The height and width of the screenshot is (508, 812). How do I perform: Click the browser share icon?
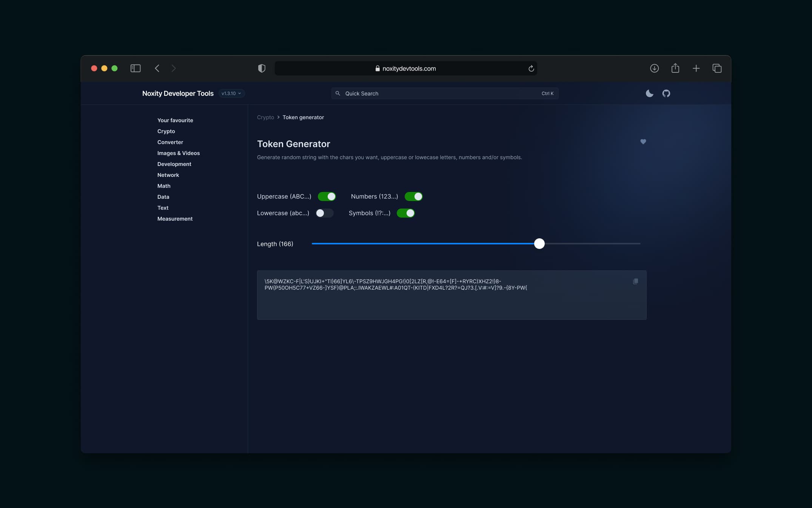[675, 68]
